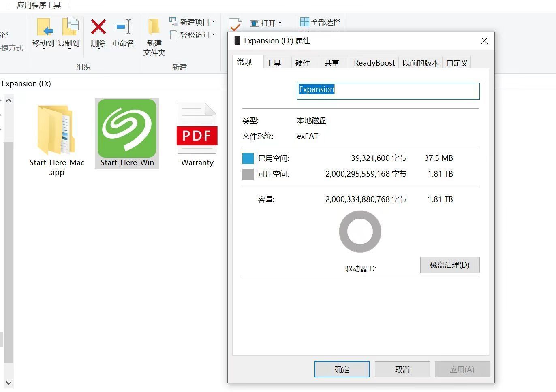Screen dimensions: 556x392
Task: Select the Start_Here_Mac.app folder
Action: (57, 130)
